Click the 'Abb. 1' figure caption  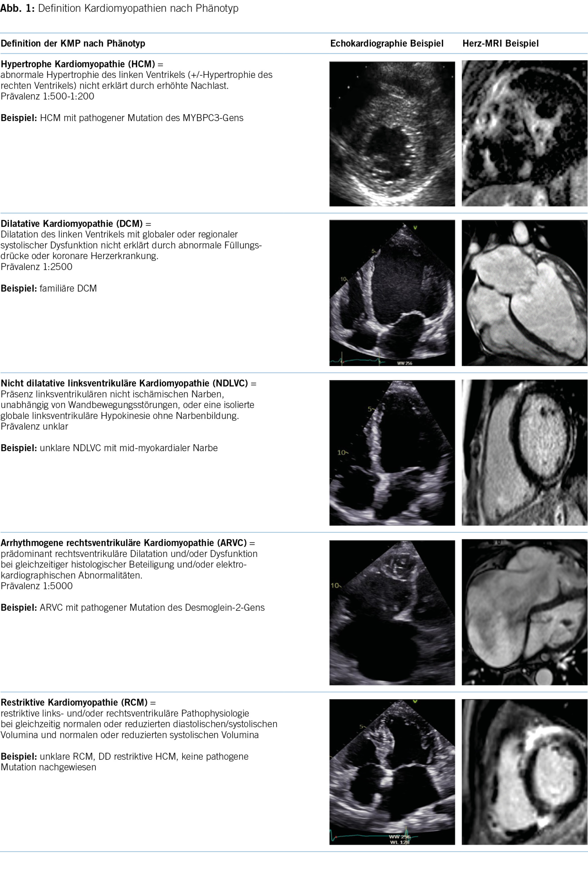(x=119, y=8)
